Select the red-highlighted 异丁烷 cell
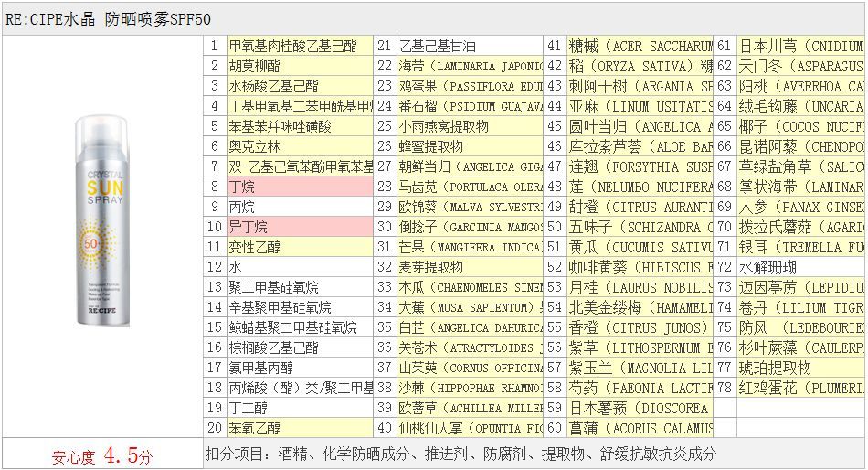The height and width of the screenshot is (470, 868). point(300,227)
